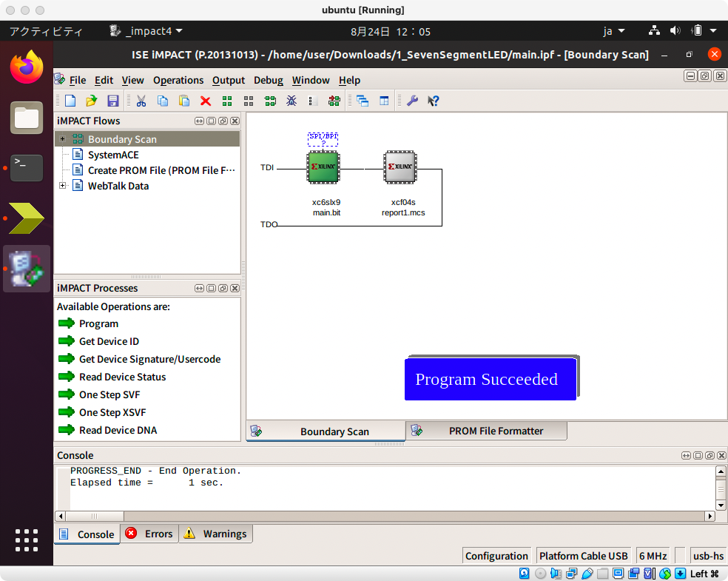This screenshot has width=728, height=581.
Task: Click the list-style icon in toolbar
Action: tap(313, 101)
